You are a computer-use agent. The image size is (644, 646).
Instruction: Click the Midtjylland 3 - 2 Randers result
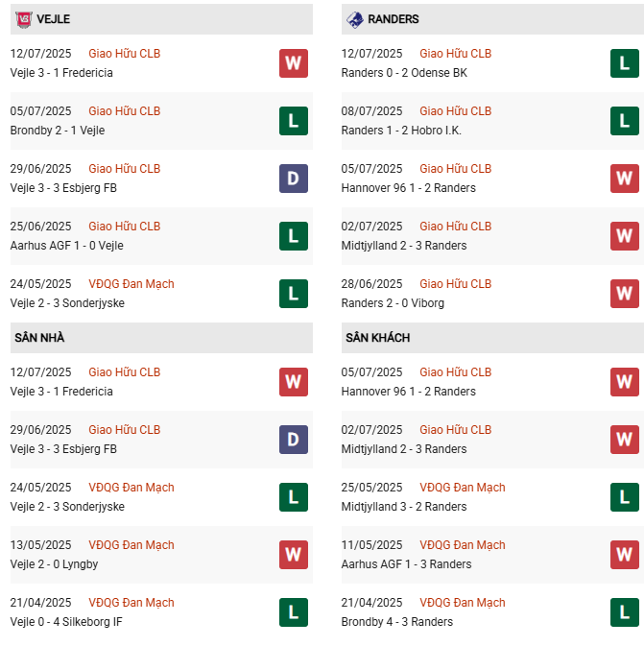404,507
